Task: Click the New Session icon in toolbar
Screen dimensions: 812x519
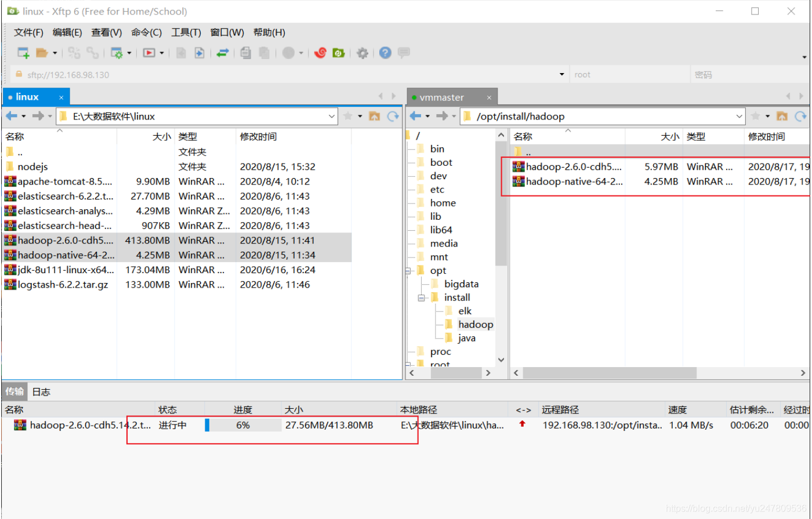Action: coord(23,53)
